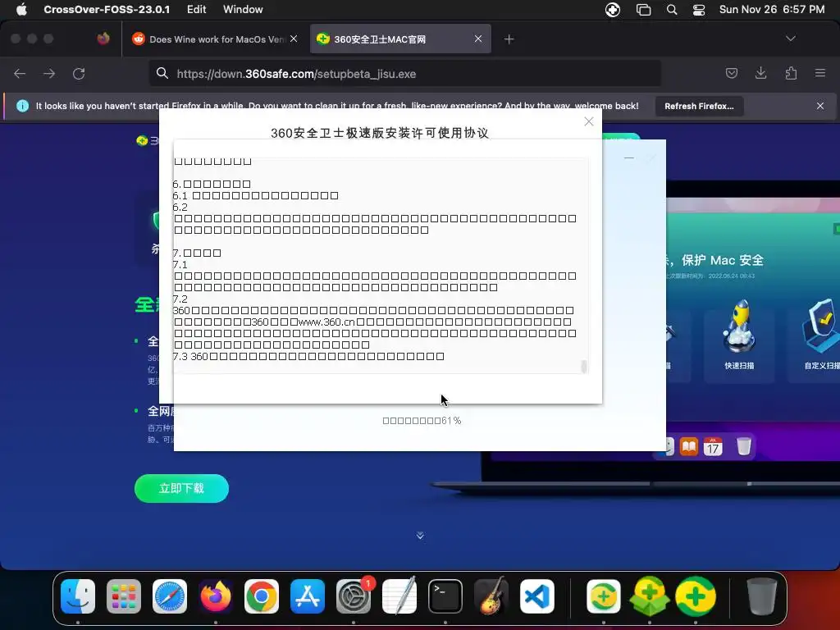The image size is (840, 630).
Task: Go forward in Firefox
Action: [49, 73]
